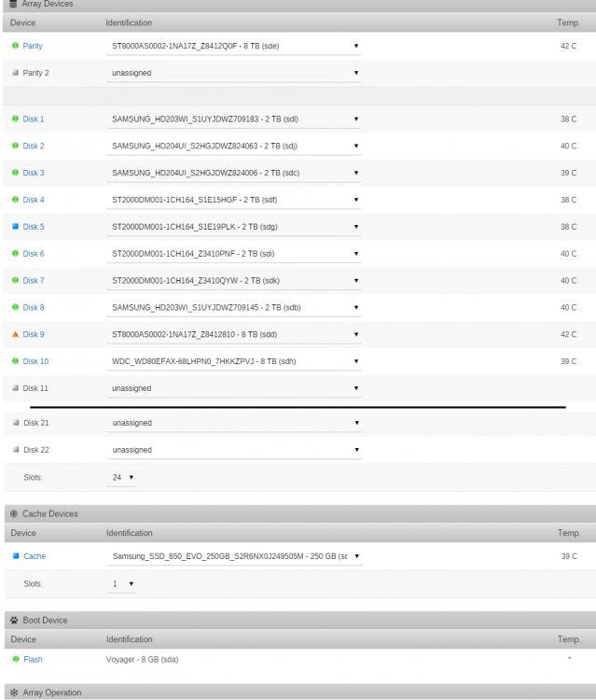Click the blue square status icon for Cache

[x=16, y=556]
